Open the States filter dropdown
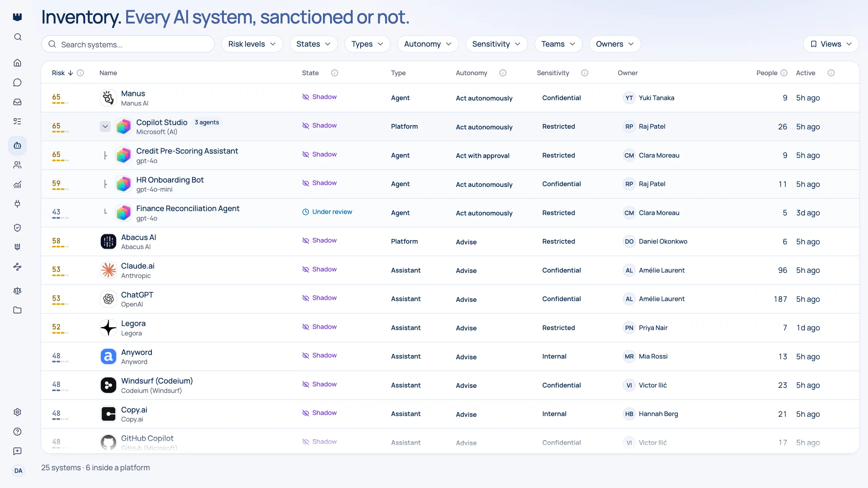The width and height of the screenshot is (868, 488). (x=314, y=44)
